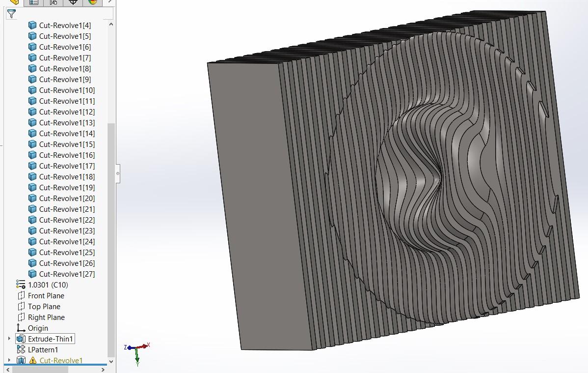Screen dimensions: 588x373
Task: Click the Origin icon in the tree
Action: point(21,328)
